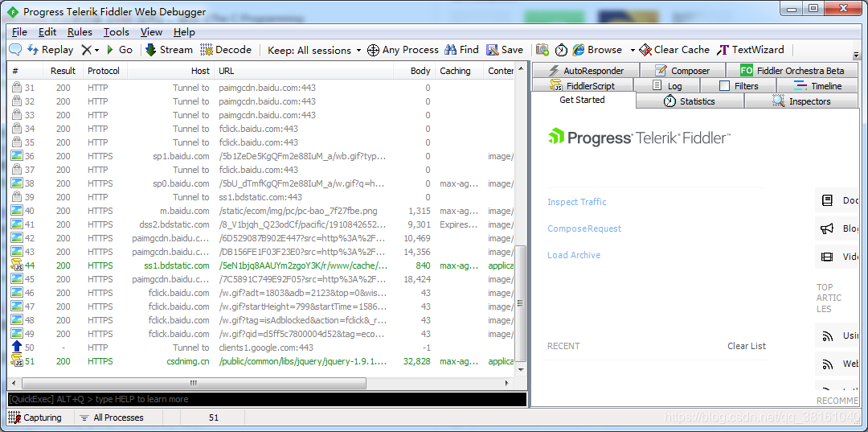Open Fiddler Orchestra Beta tab
Image resolution: width=868 pixels, height=432 pixels.
(792, 70)
